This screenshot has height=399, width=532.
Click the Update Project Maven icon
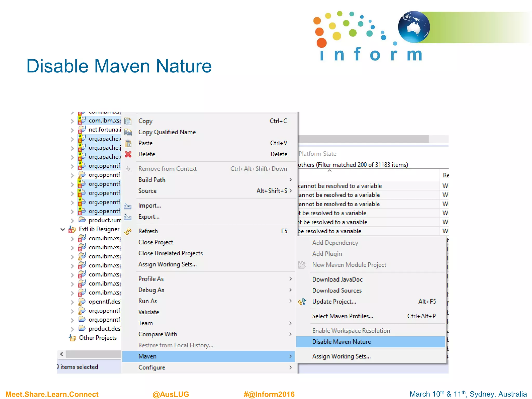(302, 302)
